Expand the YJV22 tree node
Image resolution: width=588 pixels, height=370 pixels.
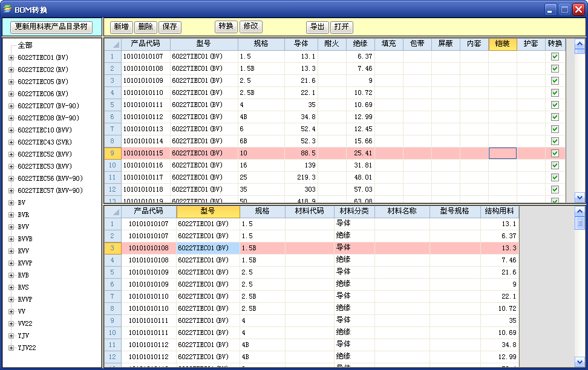coord(11,348)
